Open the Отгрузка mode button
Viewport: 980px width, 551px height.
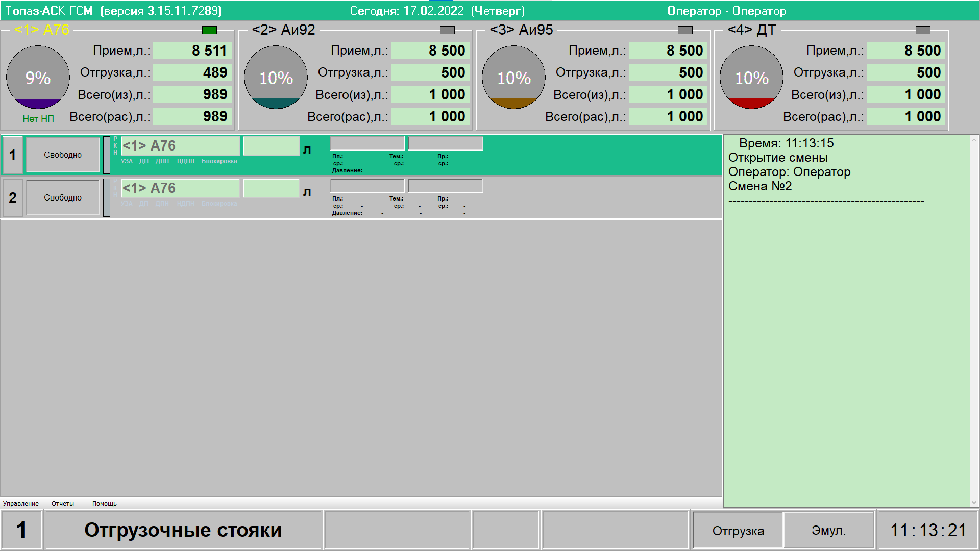click(x=738, y=531)
